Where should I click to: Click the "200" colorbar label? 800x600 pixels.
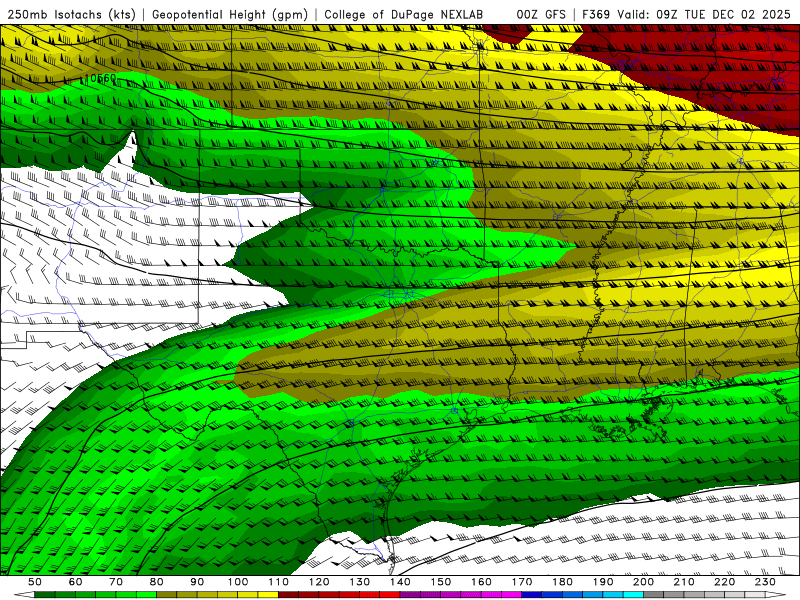tap(644, 582)
